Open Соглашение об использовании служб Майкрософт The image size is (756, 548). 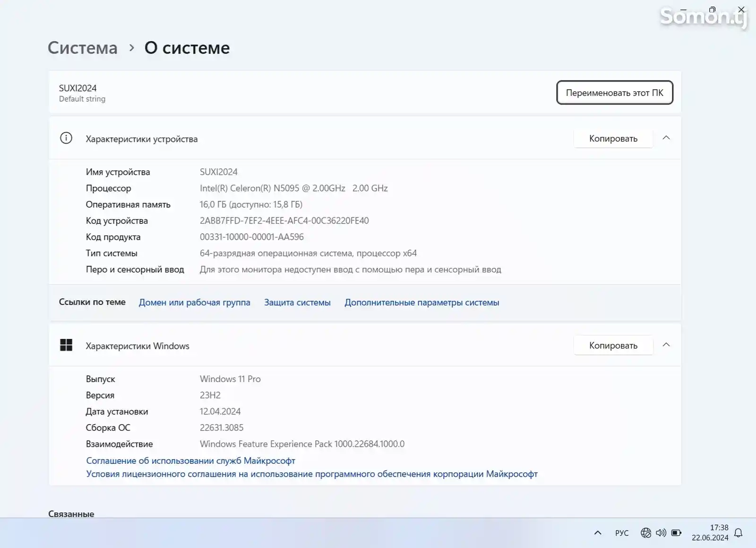[190, 461]
